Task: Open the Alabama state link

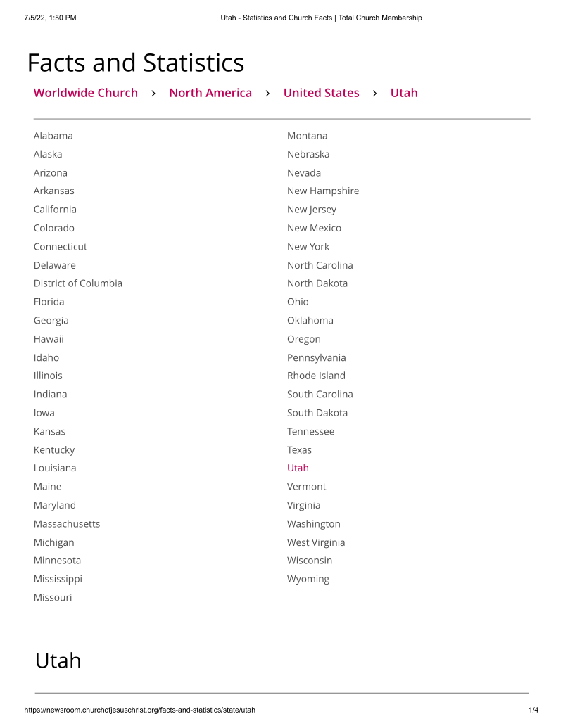Action: [x=53, y=136]
